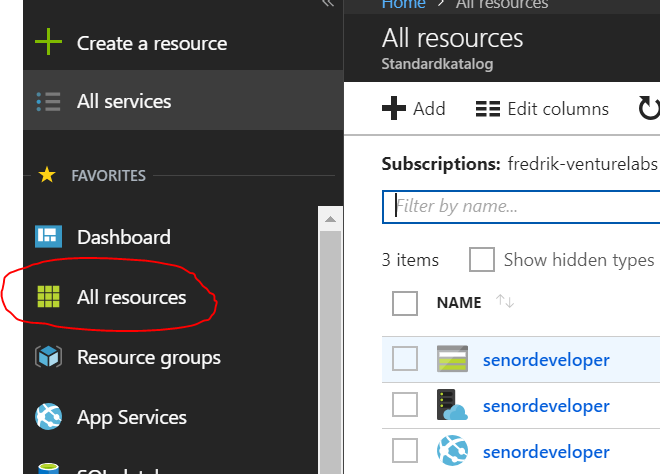Viewport: 660px width, 474px height.
Task: Click the 3 items count text
Action: pyautogui.click(x=410, y=260)
